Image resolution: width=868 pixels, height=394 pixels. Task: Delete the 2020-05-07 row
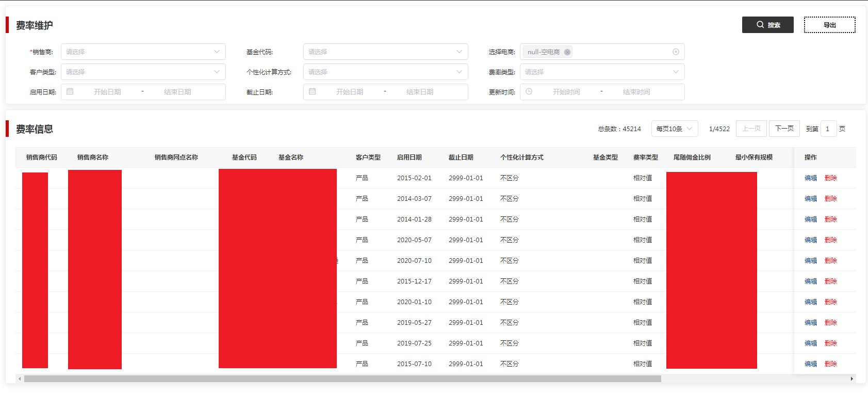click(x=831, y=240)
